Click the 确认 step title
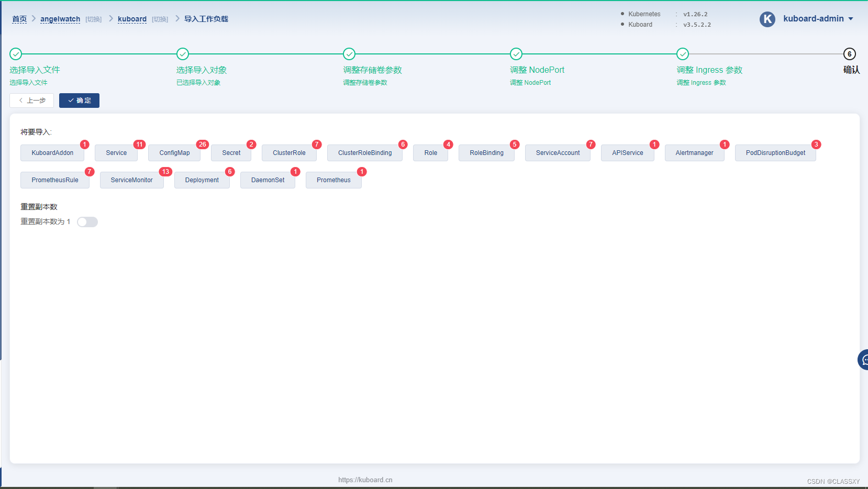This screenshot has height=489, width=868. click(x=851, y=70)
